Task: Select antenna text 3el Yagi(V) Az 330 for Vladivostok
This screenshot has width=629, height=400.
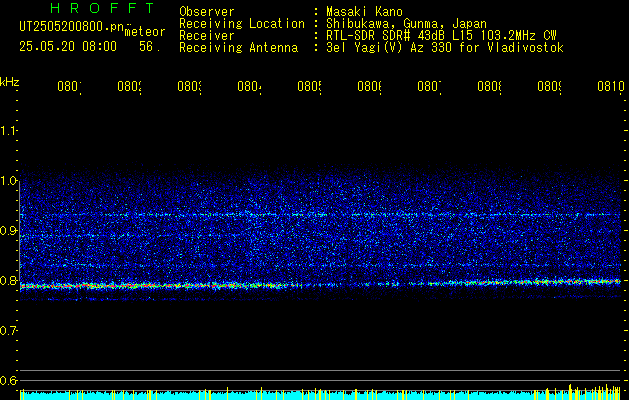Action: click(x=445, y=48)
